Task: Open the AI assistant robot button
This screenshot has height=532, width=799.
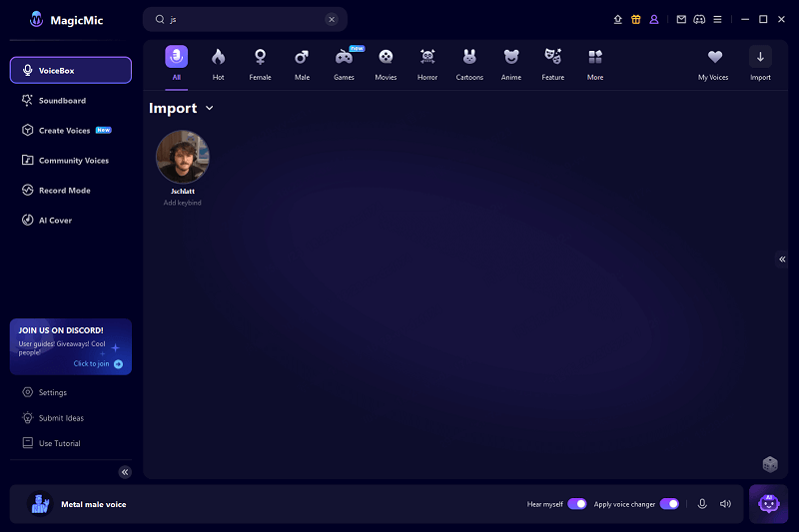Action: coord(768,504)
